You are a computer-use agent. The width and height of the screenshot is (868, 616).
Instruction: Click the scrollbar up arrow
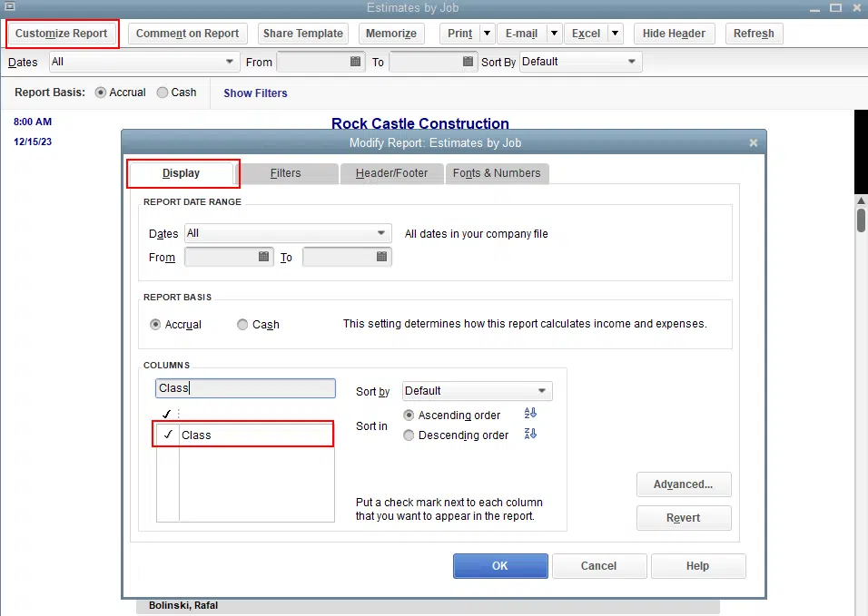(861, 200)
